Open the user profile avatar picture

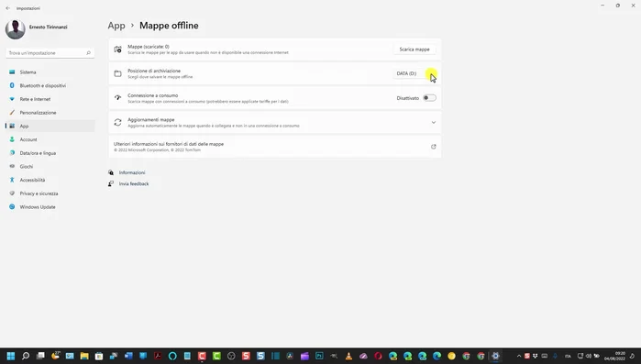click(x=15, y=29)
